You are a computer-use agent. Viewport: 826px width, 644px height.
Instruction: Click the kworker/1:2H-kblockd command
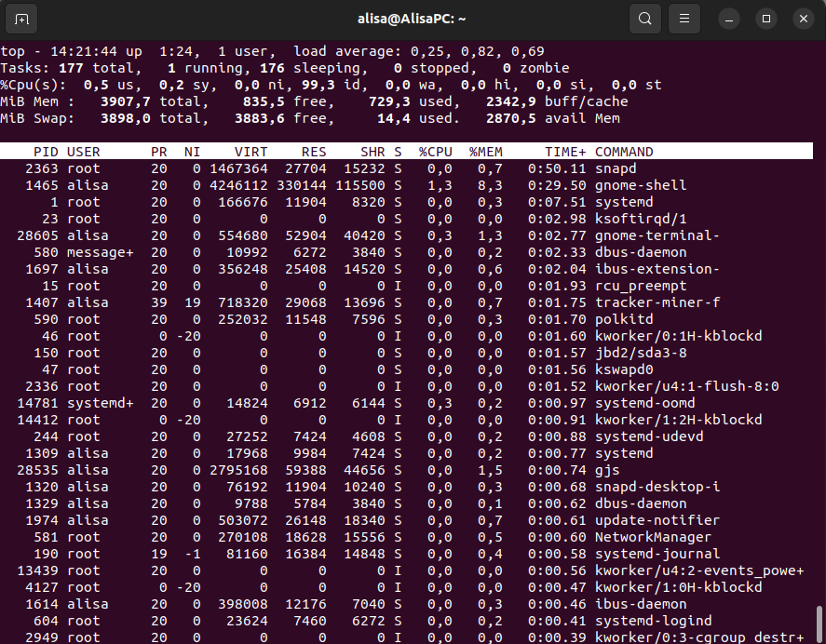679,420
